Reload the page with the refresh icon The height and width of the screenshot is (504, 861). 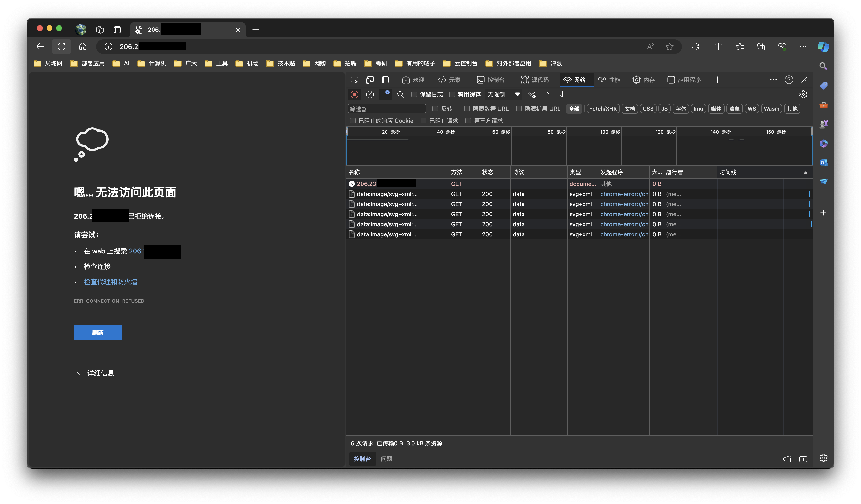(61, 46)
